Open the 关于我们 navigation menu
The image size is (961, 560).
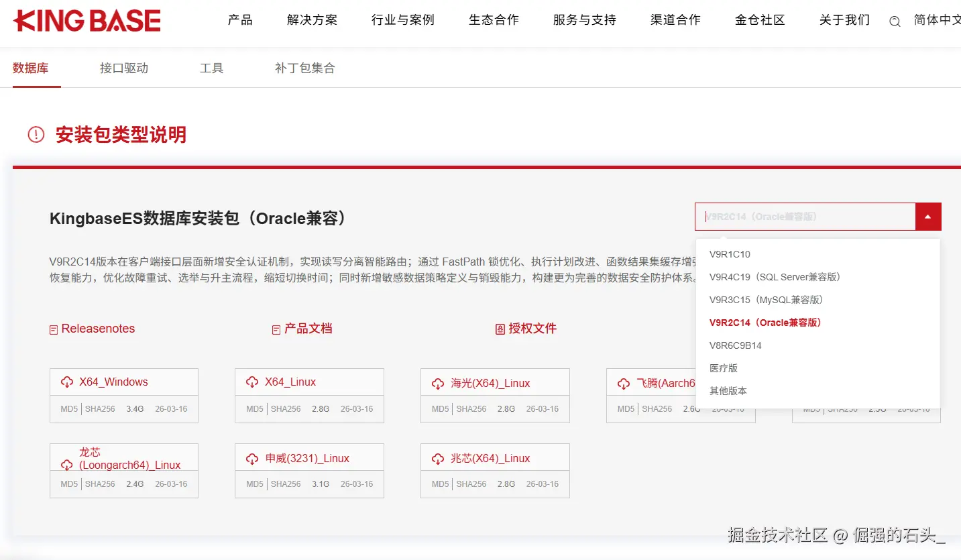(x=845, y=20)
